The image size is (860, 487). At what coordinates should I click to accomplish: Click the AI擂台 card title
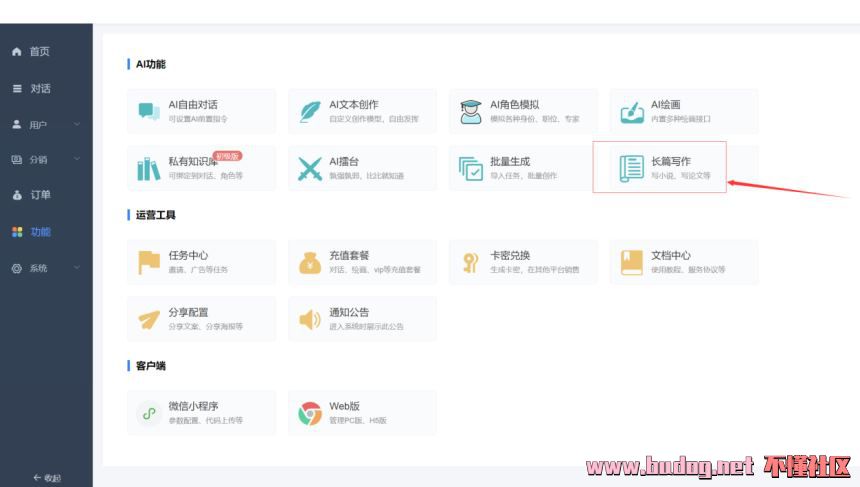coord(344,161)
